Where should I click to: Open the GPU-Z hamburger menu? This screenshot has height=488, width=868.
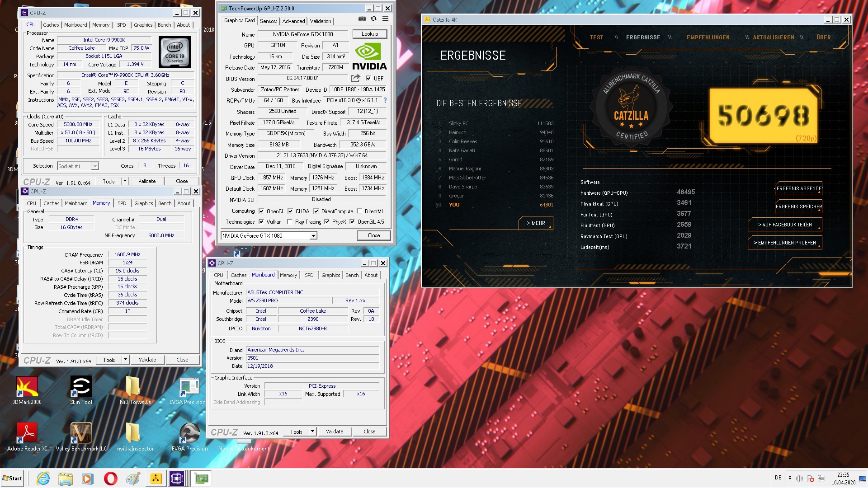385,19
